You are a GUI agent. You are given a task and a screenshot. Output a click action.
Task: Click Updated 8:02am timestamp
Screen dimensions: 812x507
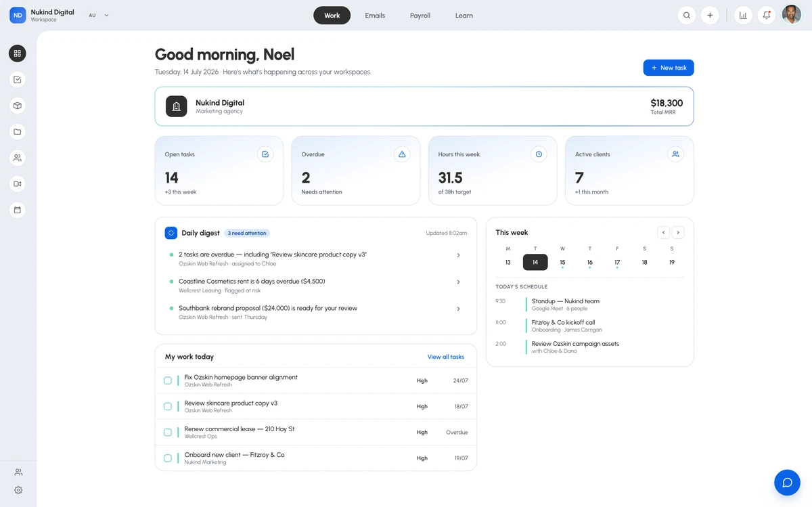coord(447,233)
